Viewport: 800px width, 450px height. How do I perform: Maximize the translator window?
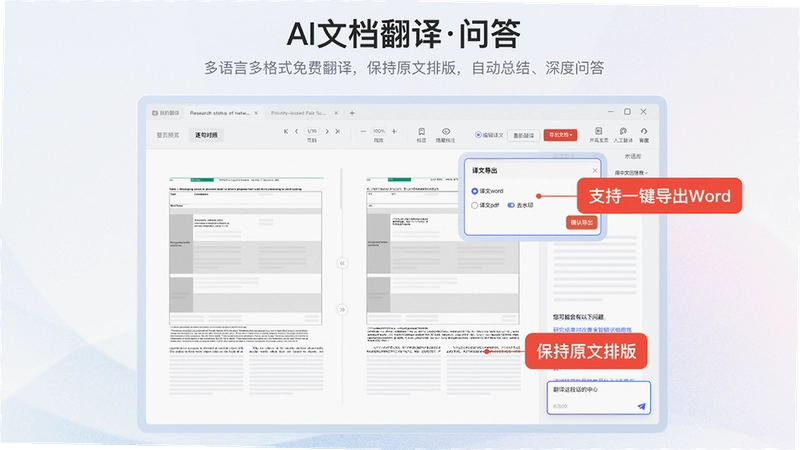point(627,112)
